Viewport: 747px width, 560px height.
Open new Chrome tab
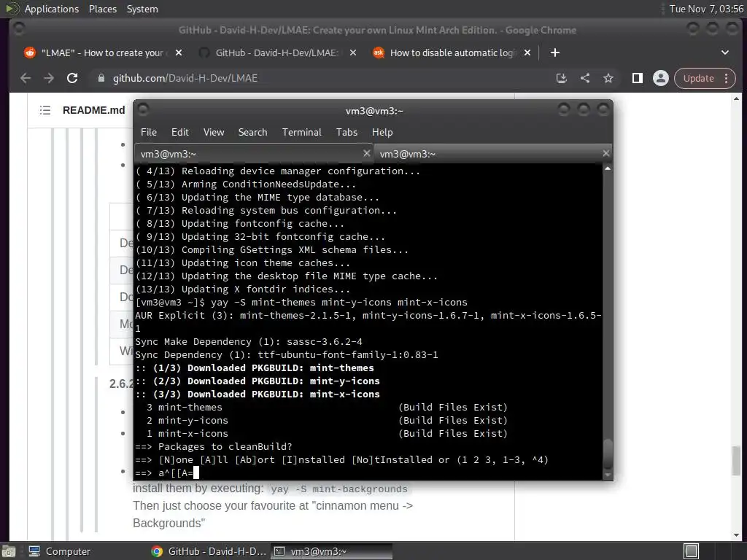coord(555,52)
